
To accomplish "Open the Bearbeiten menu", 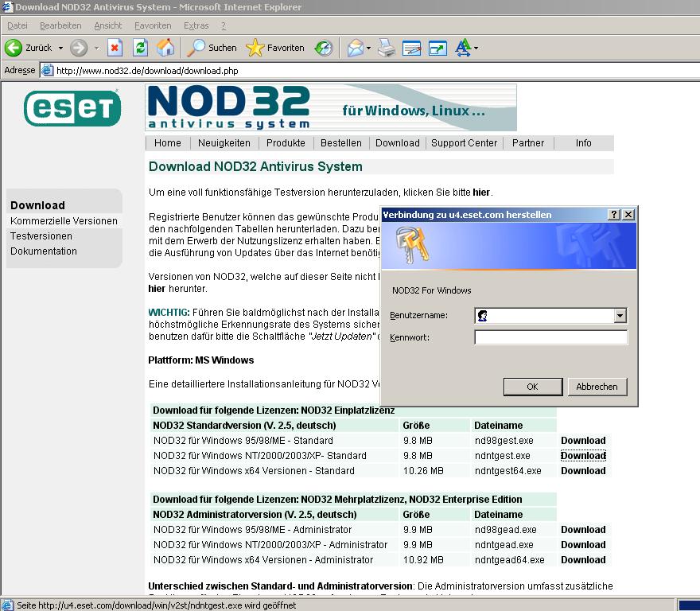I will (60, 25).
